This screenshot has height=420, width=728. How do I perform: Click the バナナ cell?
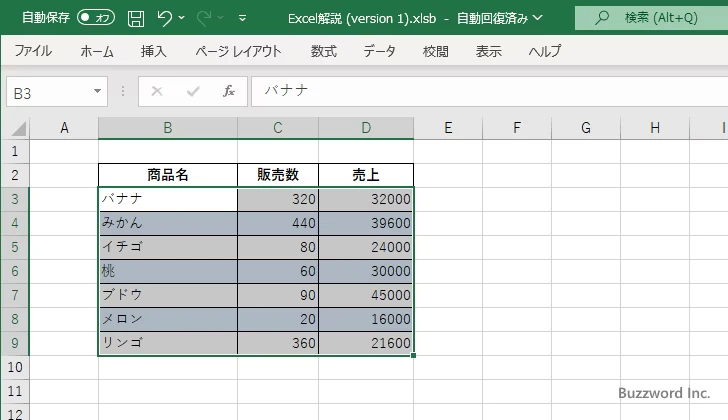coord(168,200)
